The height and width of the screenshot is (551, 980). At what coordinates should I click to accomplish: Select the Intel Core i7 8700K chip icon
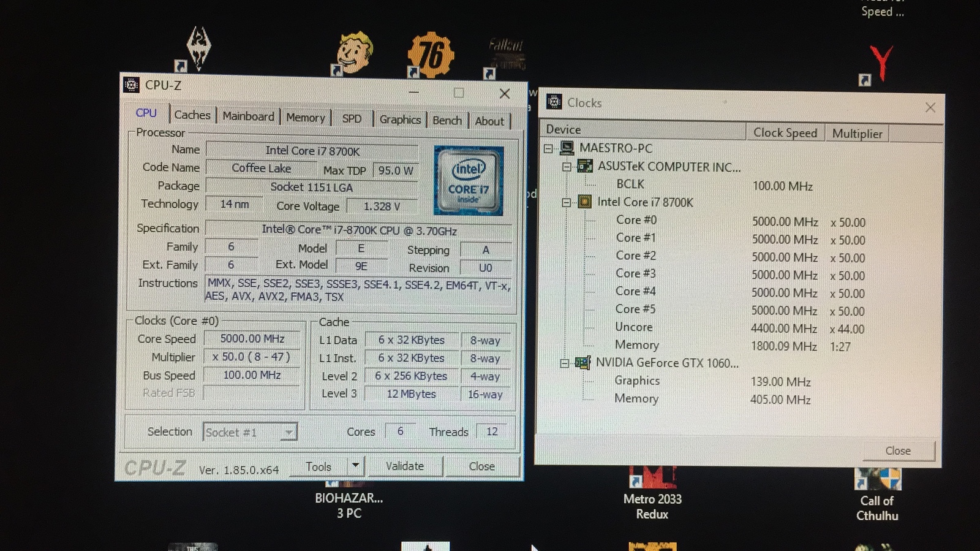tap(585, 202)
